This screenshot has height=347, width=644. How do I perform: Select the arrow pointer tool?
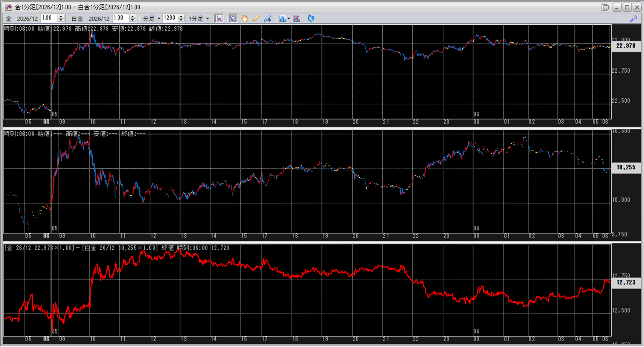point(233,19)
